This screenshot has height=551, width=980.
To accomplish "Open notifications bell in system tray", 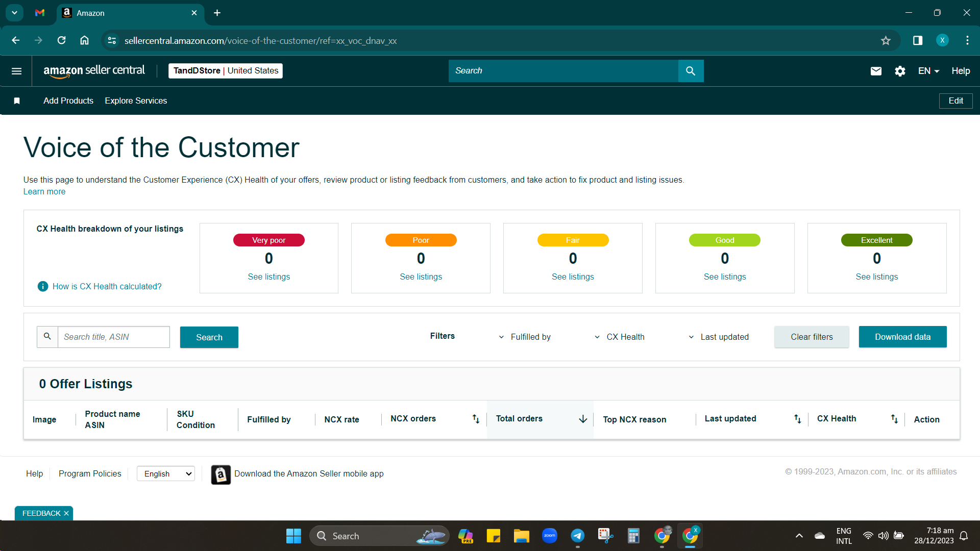I will pos(964,536).
